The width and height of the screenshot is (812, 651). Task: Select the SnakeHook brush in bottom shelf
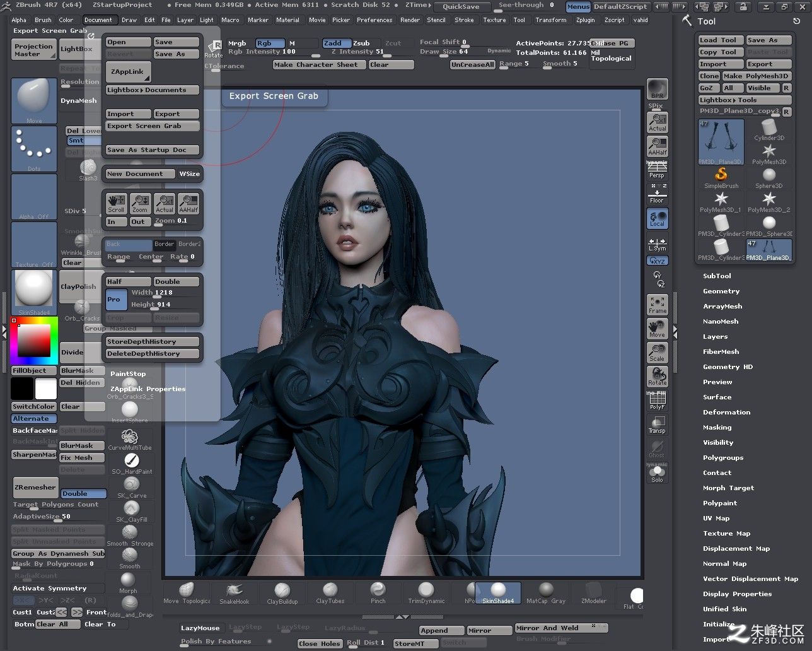click(234, 593)
